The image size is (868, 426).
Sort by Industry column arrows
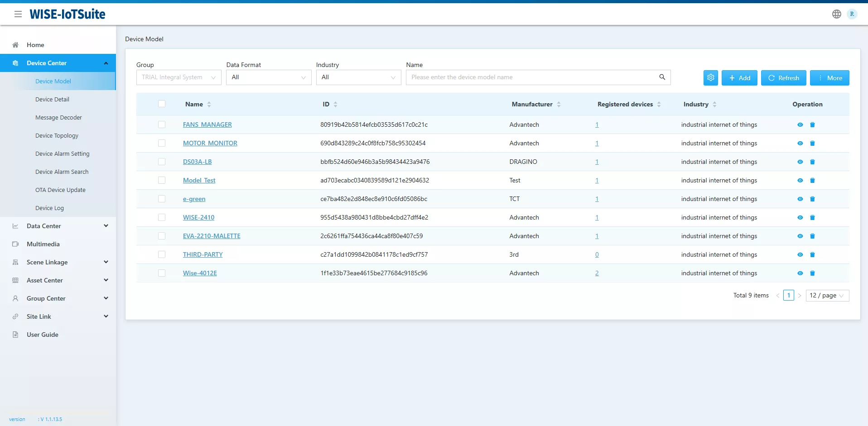[x=715, y=105]
